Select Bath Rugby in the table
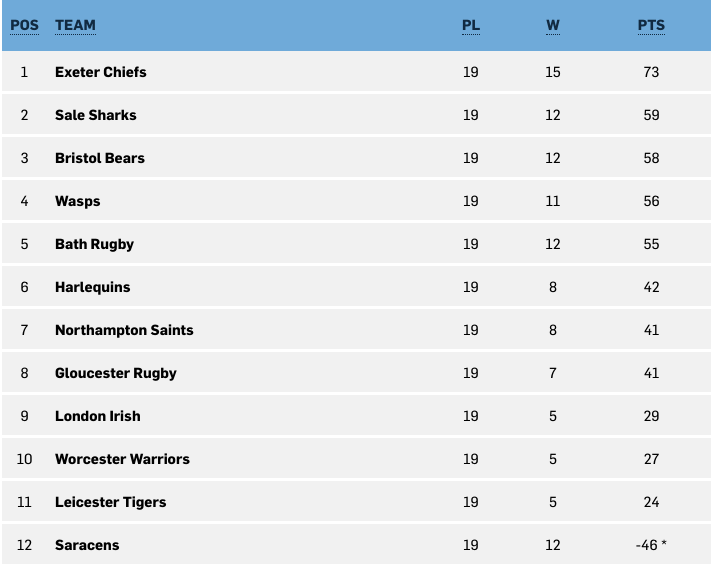This screenshot has width=715, height=568. (94, 244)
